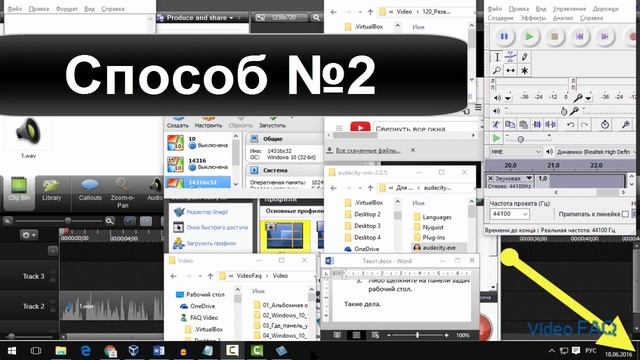
Task: Open the Звуковая track dropdown menu
Action: [529, 178]
